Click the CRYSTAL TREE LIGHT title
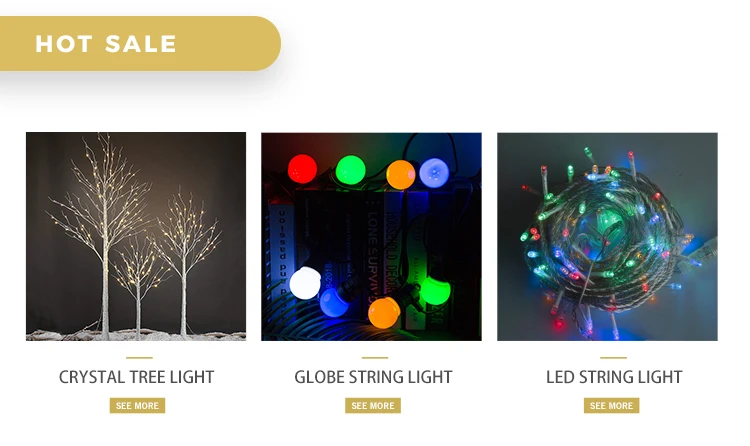The height and width of the screenshot is (446, 750). tap(136, 377)
